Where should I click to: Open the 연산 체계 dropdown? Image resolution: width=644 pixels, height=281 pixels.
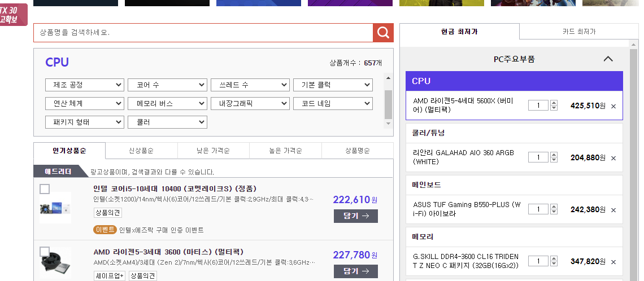pyautogui.click(x=84, y=103)
